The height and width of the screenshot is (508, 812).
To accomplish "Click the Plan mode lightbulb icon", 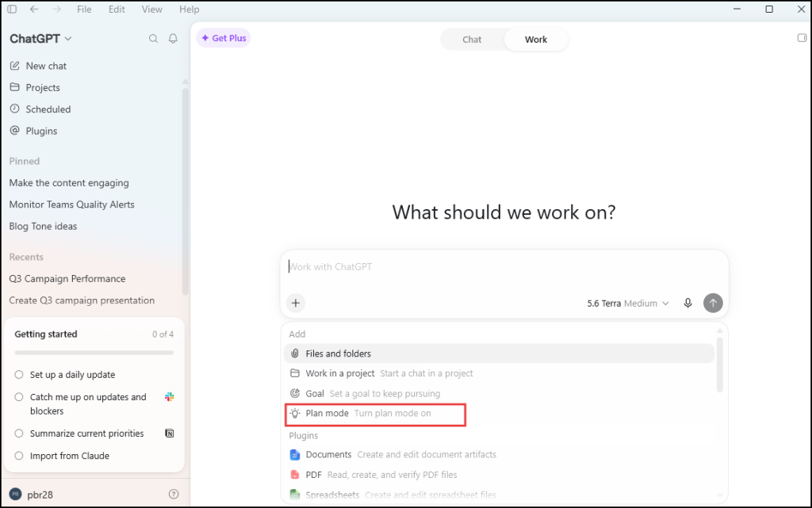I will click(x=295, y=414).
